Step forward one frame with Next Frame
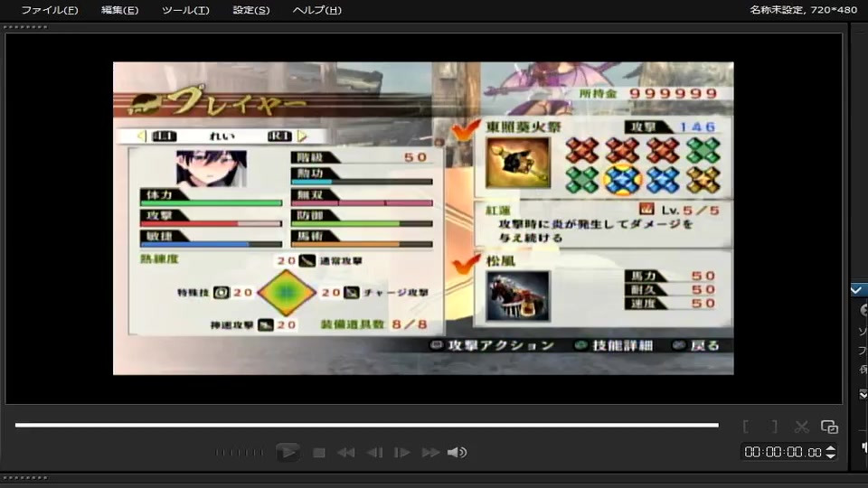868x488 pixels. pyautogui.click(x=401, y=453)
